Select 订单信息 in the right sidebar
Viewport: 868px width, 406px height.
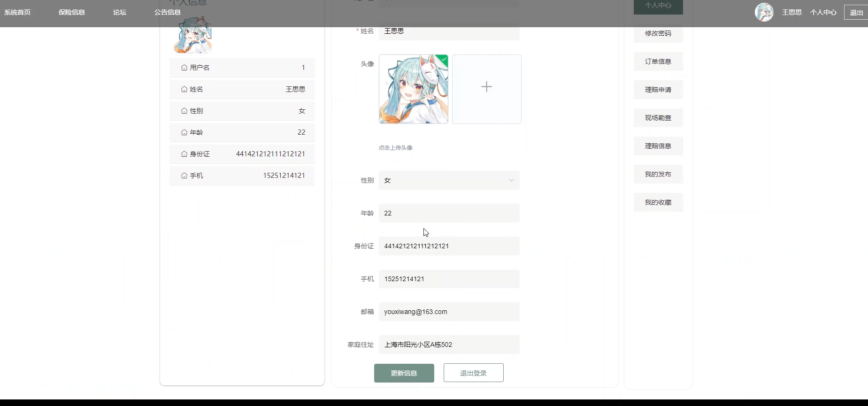[658, 61]
